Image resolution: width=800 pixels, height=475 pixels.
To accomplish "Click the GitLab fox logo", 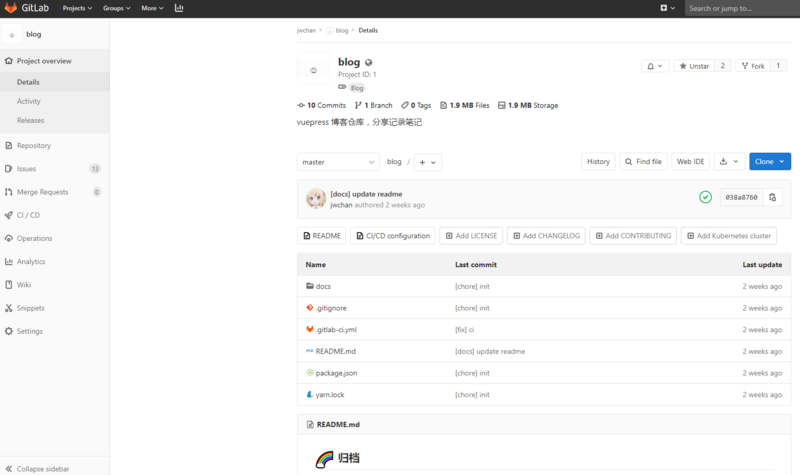I will (11, 8).
